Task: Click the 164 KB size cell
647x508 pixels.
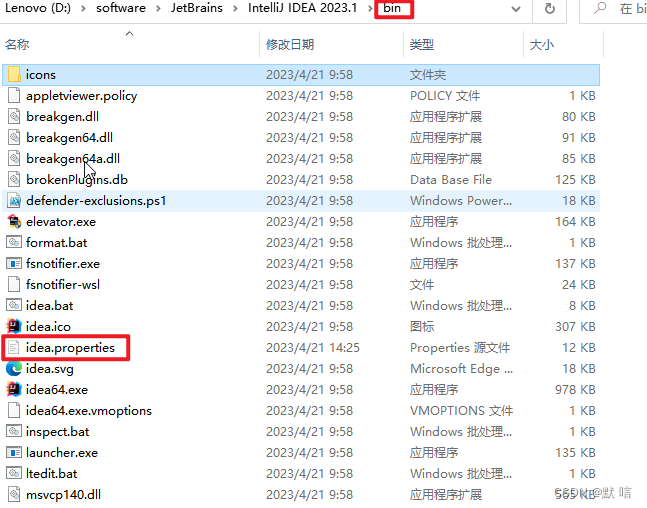Action: pos(575,222)
